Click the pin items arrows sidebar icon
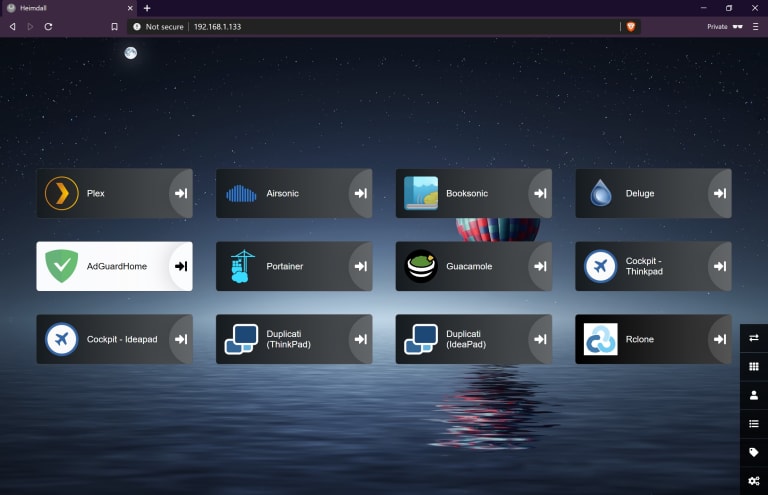768x495 pixels. (x=754, y=338)
